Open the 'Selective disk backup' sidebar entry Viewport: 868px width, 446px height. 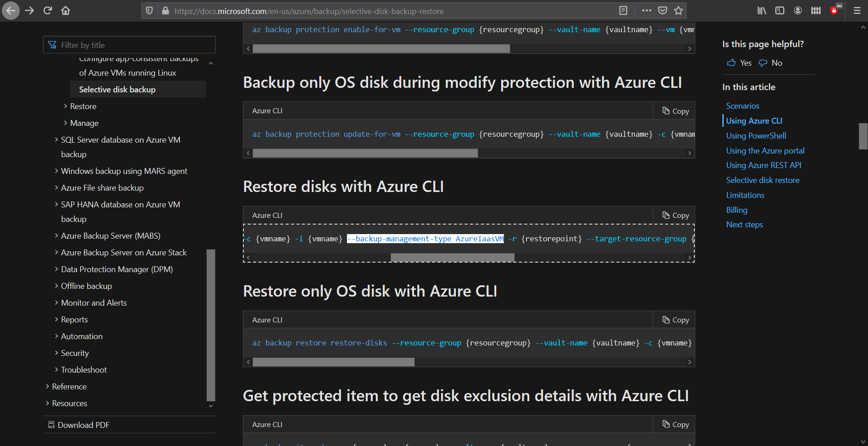(x=117, y=89)
